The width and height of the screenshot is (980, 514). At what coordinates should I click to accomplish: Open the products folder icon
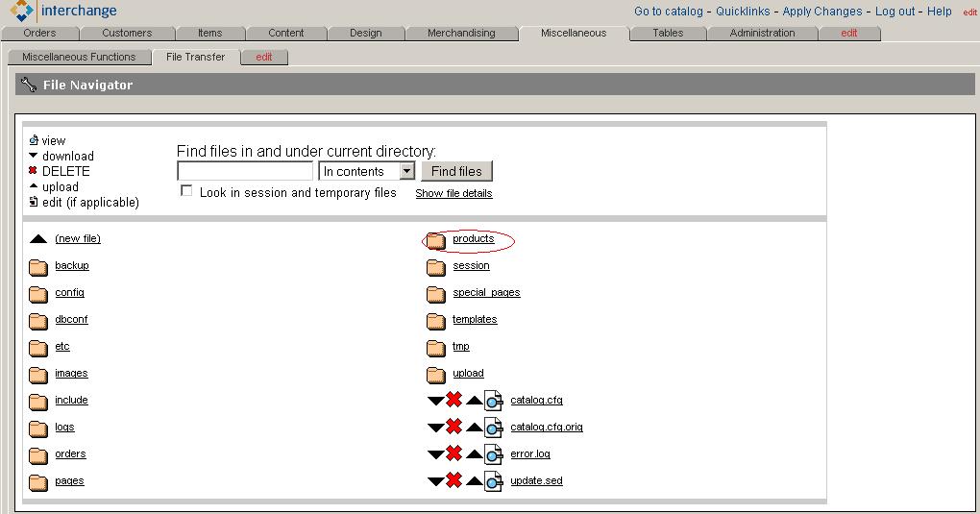(435, 241)
